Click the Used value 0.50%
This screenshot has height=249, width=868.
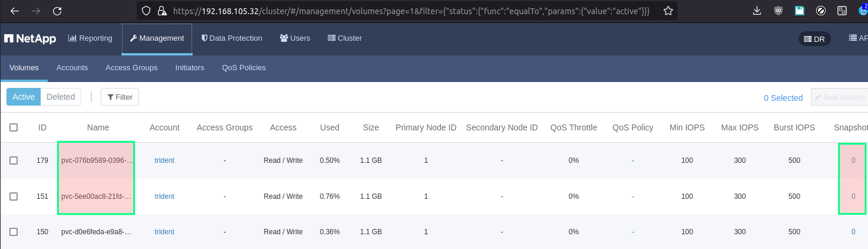pos(329,160)
